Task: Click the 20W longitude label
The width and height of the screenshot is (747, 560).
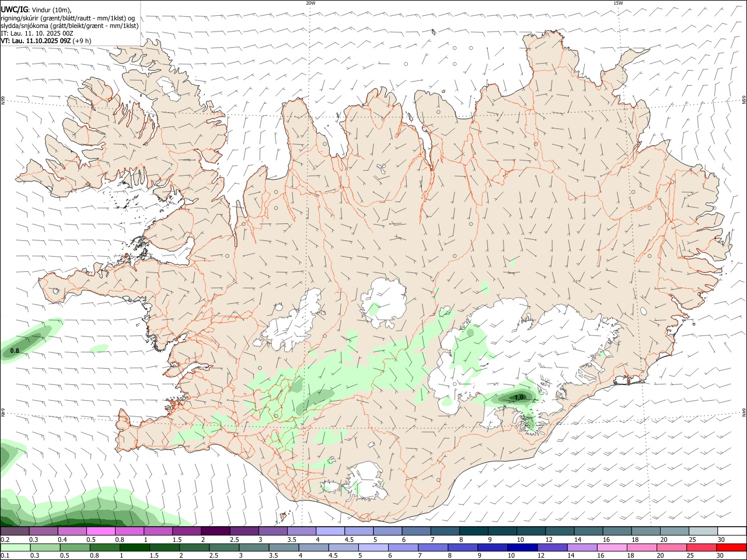Action: tap(310, 3)
